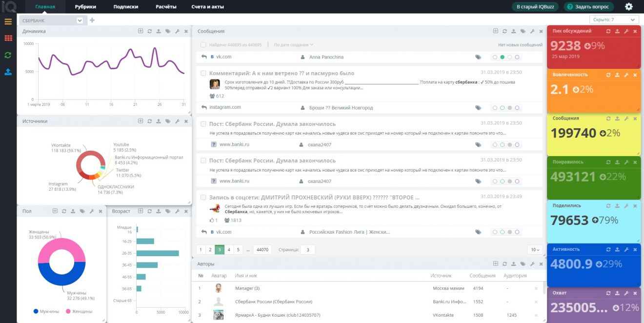Select the checkbox of the second Пост: Сбербанк России message
644x323 pixels.
pyautogui.click(x=203, y=161)
